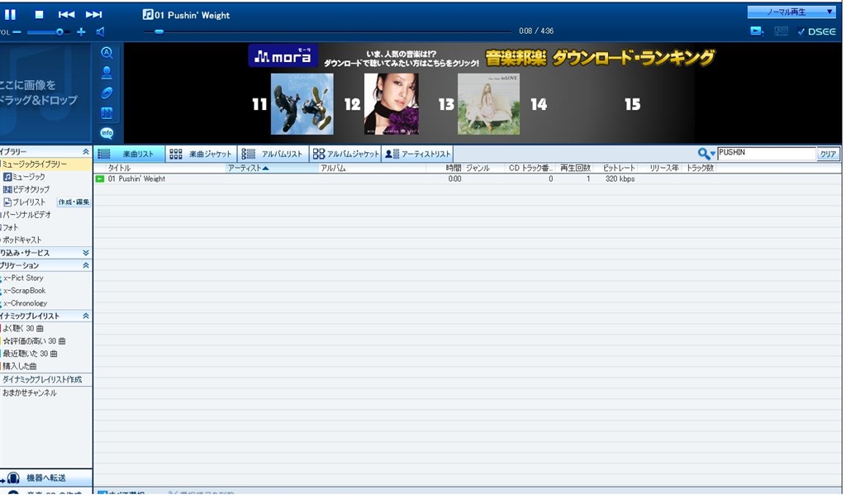Screen dimensions: 846x504
Task: Go back to the previous track
Action: 66,15
